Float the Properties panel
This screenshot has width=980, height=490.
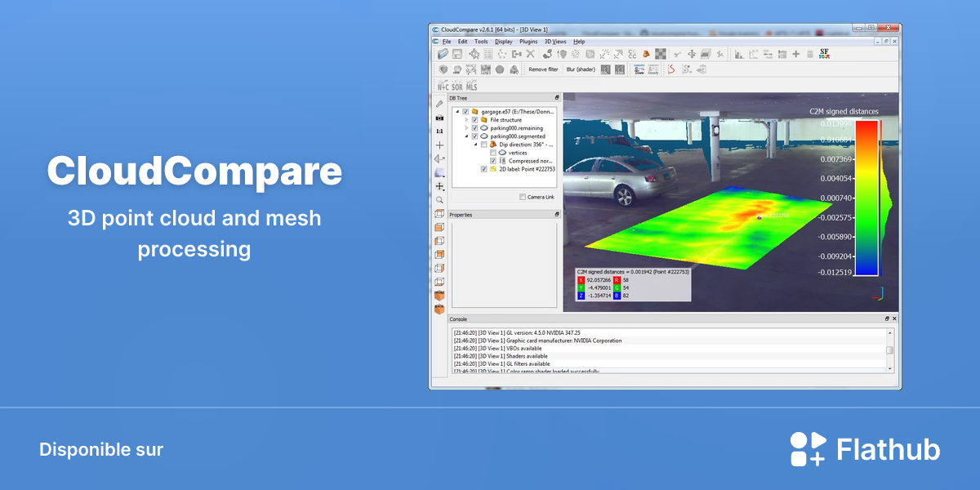coord(557,214)
